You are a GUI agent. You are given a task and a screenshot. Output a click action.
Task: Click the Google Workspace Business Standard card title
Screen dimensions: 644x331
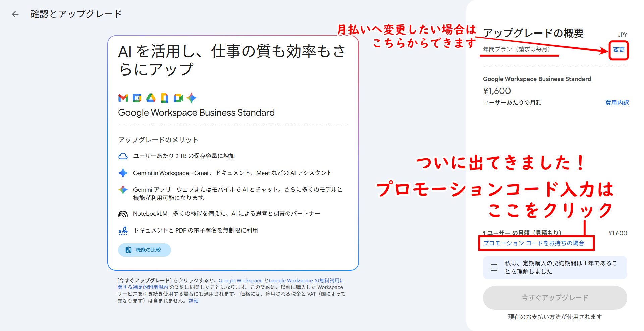click(x=196, y=113)
